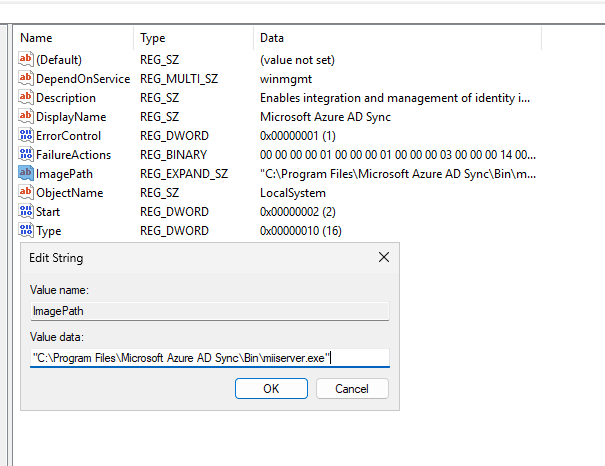The width and height of the screenshot is (605, 466).
Task: Select the (Default) value name
Action: pos(59,60)
